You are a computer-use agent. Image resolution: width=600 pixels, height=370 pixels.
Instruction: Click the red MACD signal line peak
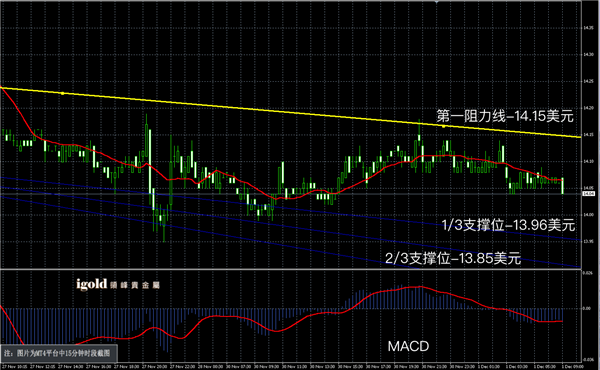[x=421, y=287]
